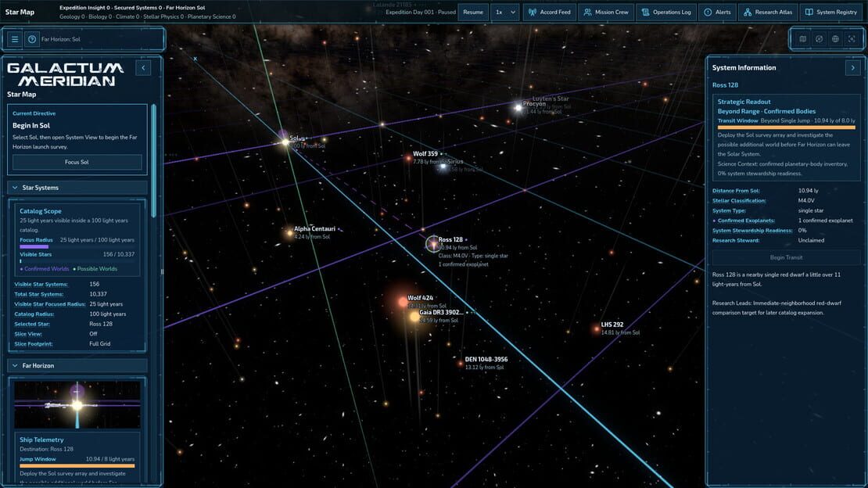Select the Sol star marker on the map
Image resolution: width=868 pixels, height=488 pixels.
tap(285, 142)
